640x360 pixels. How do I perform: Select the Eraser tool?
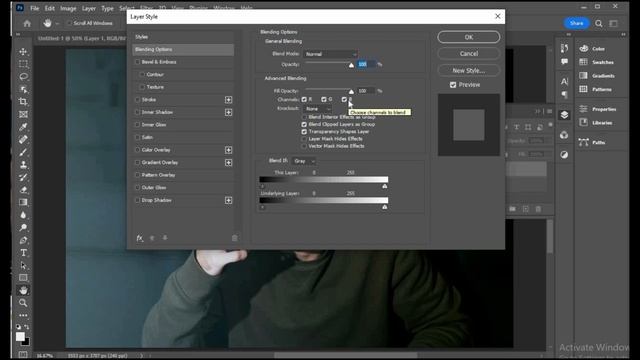point(23,190)
